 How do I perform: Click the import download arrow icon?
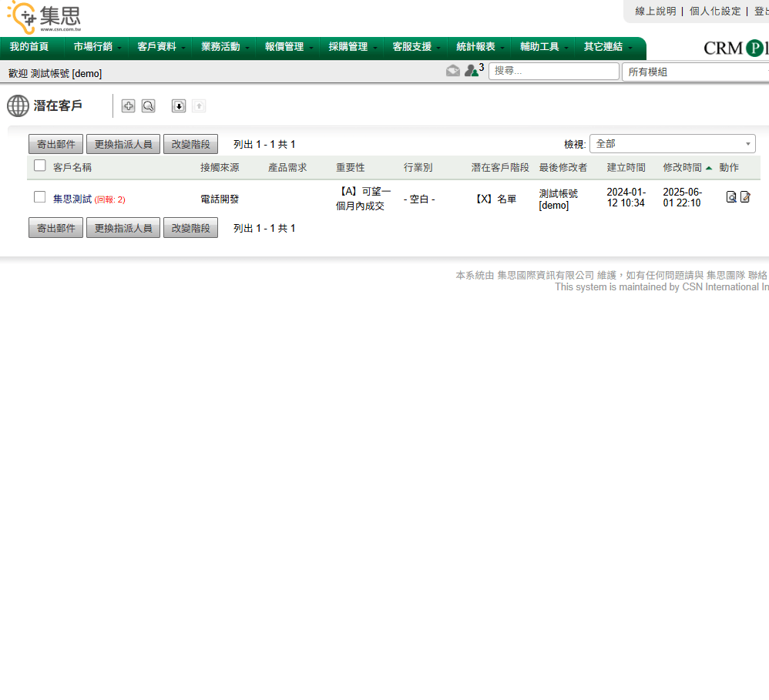point(179,106)
